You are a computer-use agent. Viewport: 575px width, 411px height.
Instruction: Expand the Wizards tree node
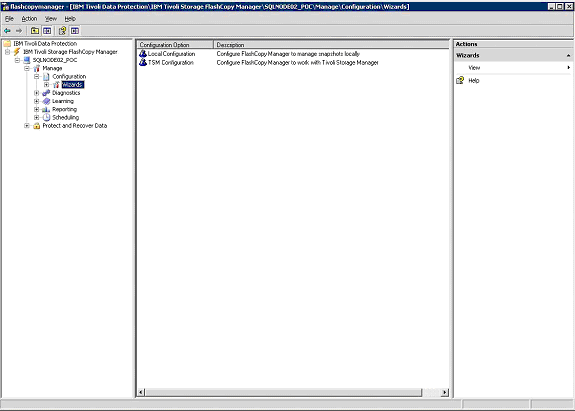coord(47,85)
